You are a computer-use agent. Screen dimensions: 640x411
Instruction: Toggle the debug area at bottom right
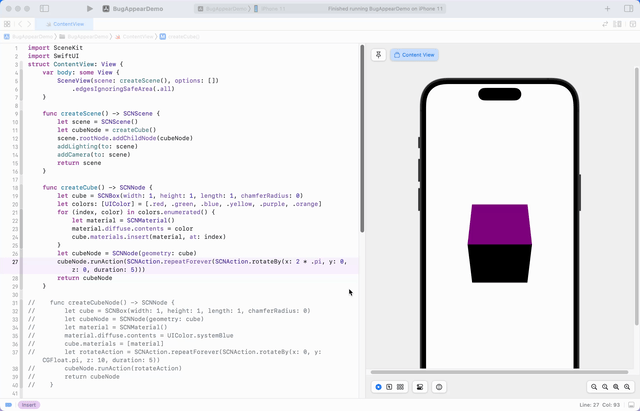(631, 405)
